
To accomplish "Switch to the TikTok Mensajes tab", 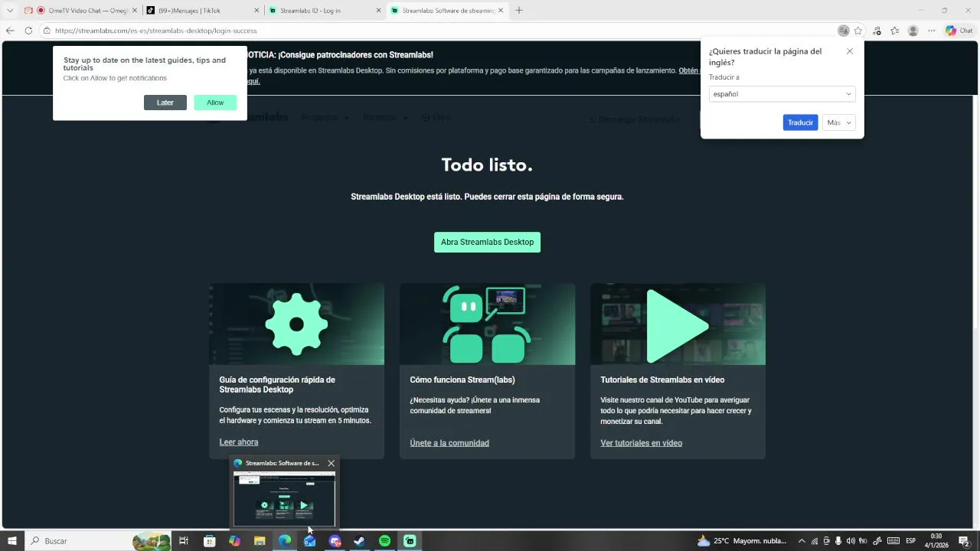I will click(x=202, y=11).
